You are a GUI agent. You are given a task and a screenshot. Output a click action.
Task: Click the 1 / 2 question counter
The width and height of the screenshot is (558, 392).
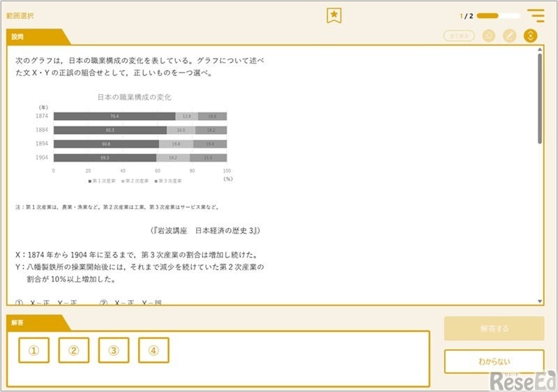click(x=467, y=16)
